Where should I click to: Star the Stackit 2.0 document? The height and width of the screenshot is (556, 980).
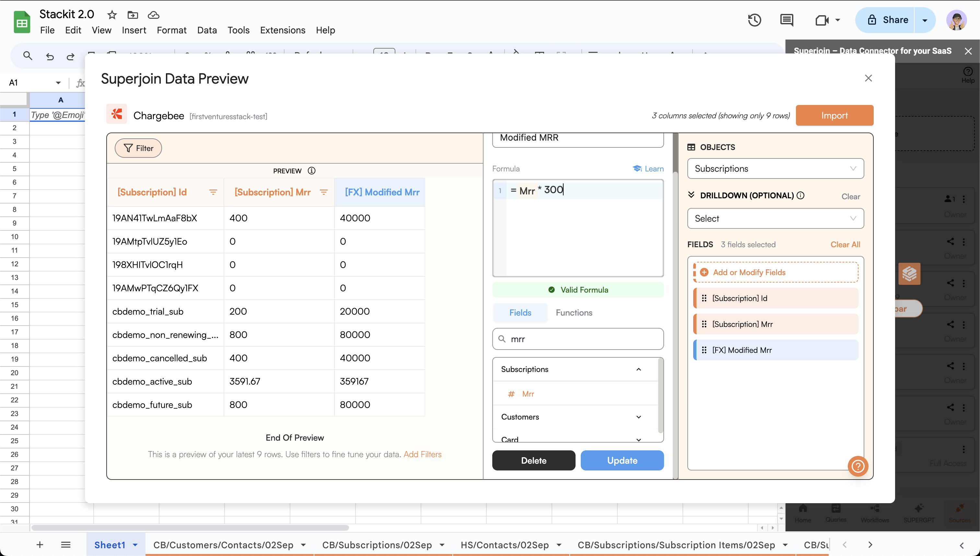tap(112, 15)
